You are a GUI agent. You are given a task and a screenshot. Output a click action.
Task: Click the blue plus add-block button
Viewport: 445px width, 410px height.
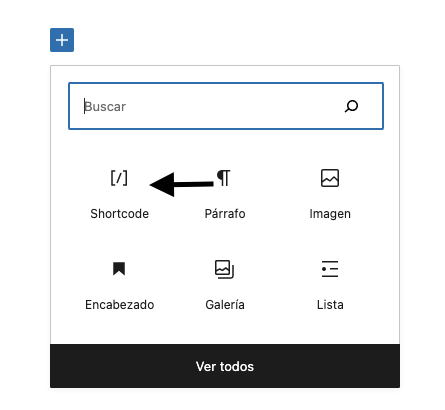point(62,40)
